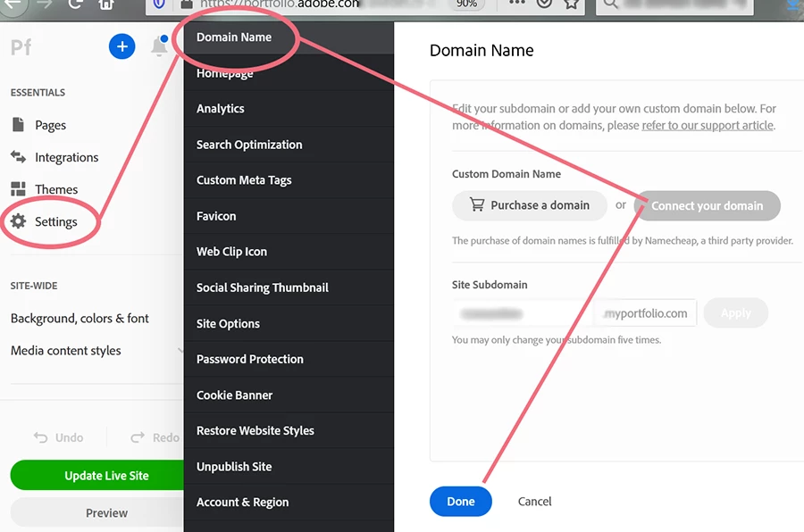Select Web Clip Icon setting

pos(289,252)
